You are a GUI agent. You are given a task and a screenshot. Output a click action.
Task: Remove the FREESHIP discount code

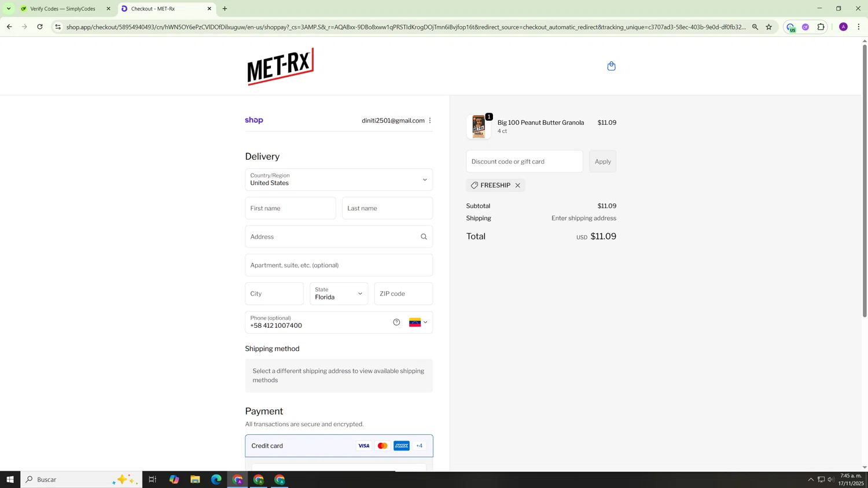(x=518, y=186)
